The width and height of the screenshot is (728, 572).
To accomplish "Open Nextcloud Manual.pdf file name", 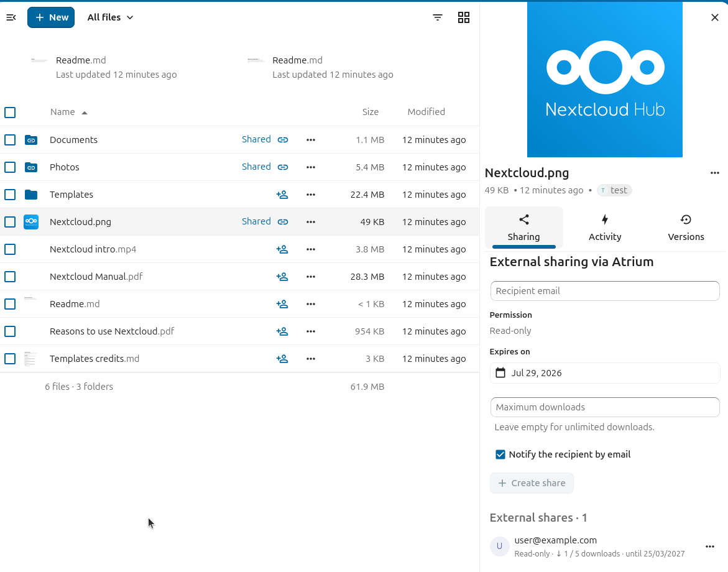I will tap(96, 277).
